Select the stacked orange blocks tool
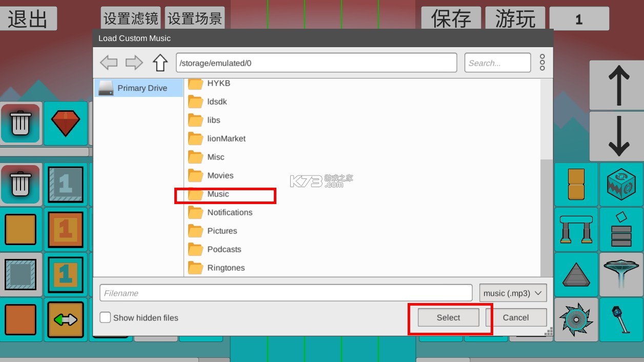 576,185
